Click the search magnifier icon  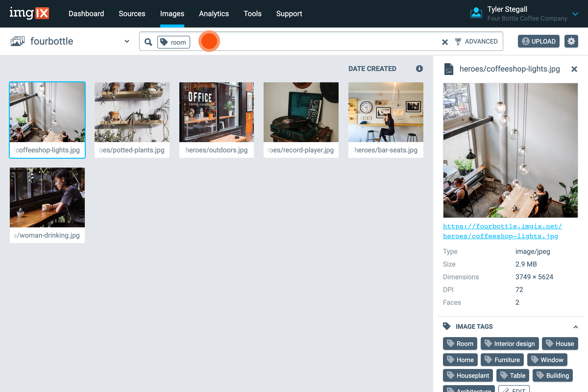pos(148,42)
